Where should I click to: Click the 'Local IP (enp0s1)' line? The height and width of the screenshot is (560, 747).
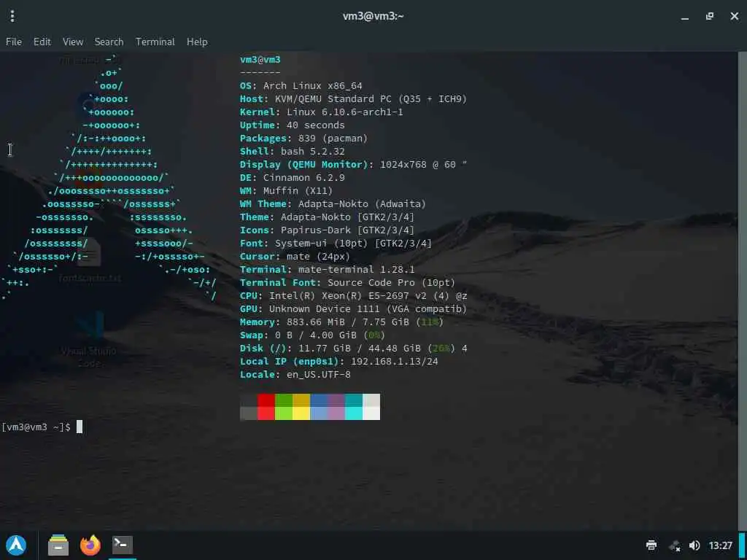[339, 361]
